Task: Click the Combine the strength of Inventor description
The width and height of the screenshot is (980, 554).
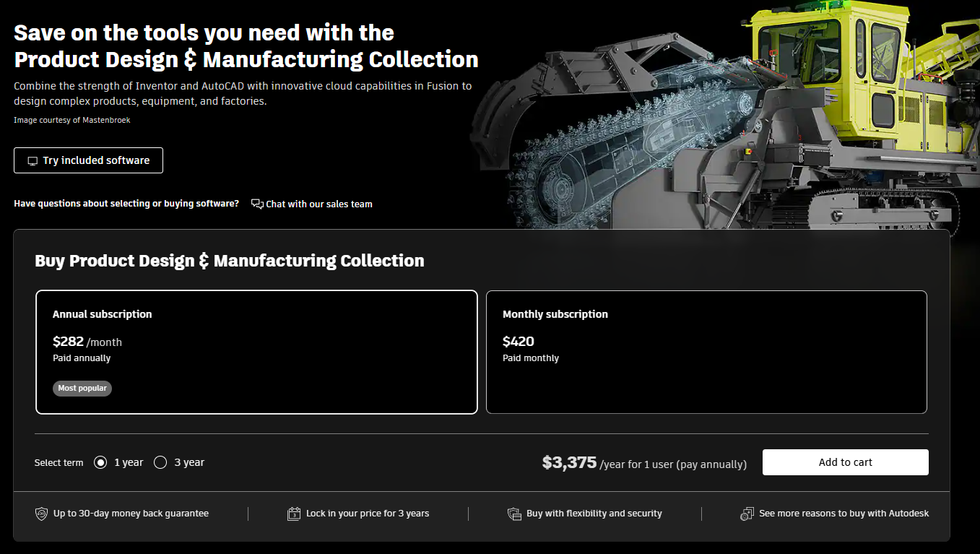Action: pyautogui.click(x=243, y=94)
